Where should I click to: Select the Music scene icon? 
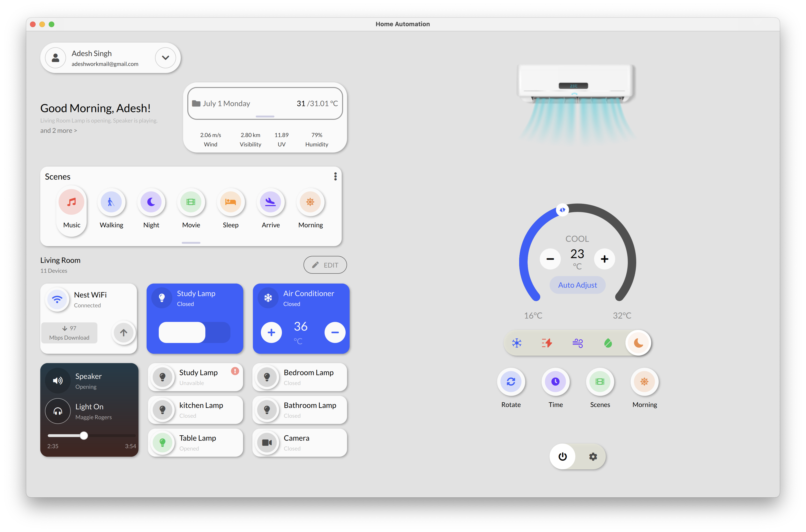coord(71,202)
